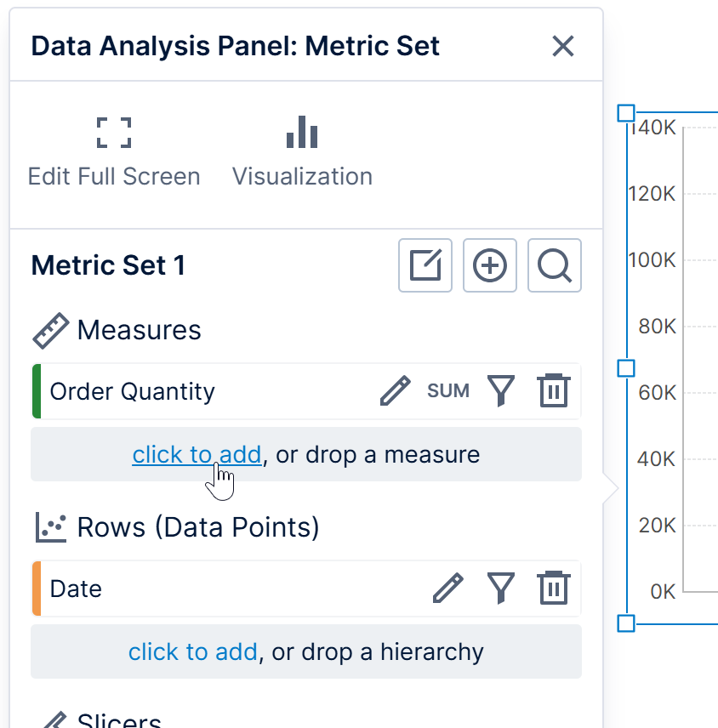Close the Data Analysis Panel

(x=563, y=46)
